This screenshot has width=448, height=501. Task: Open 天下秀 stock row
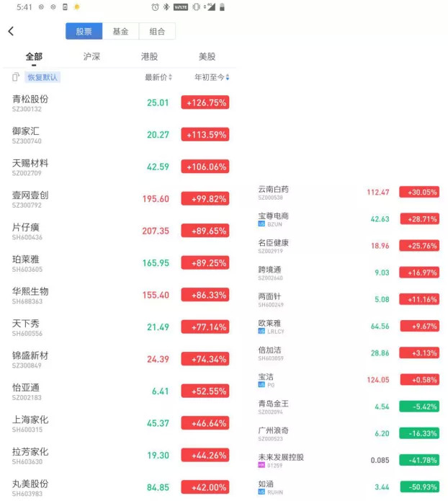click(120, 327)
